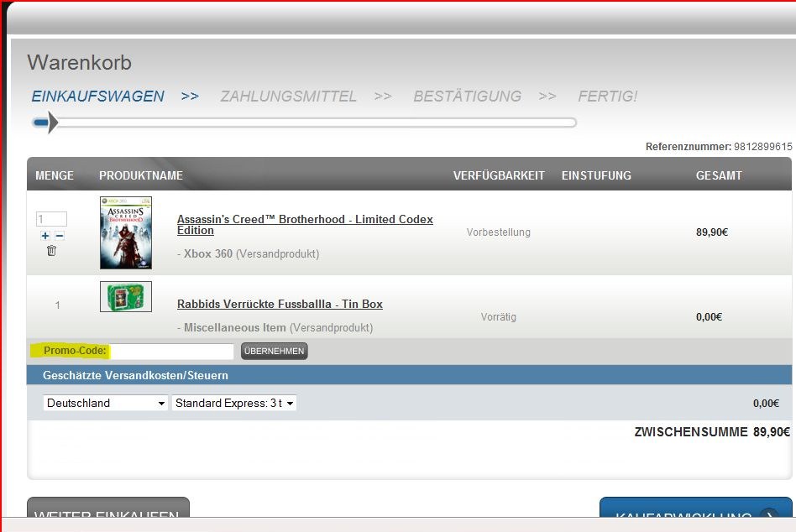This screenshot has width=796, height=532.
Task: Click the Vorbestellung availability text
Action: click(x=499, y=232)
